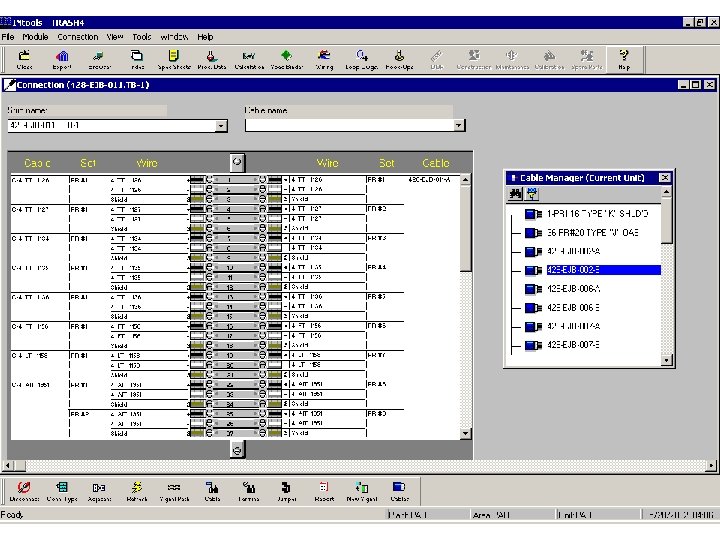Screen dimensions: 720x540
Task: Open the Loop Dwgs module
Action: [x=361, y=60]
